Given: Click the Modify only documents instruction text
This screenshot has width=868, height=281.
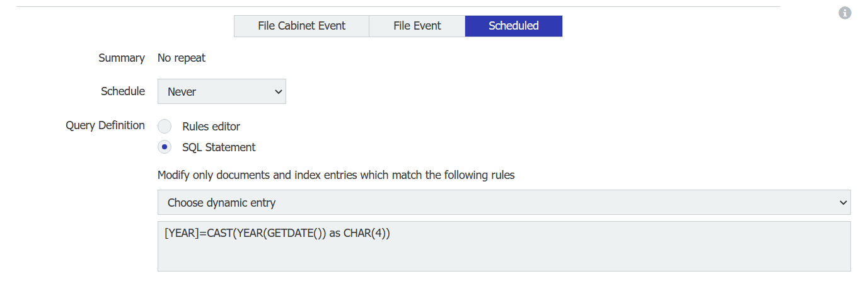Looking at the screenshot, I should 336,175.
